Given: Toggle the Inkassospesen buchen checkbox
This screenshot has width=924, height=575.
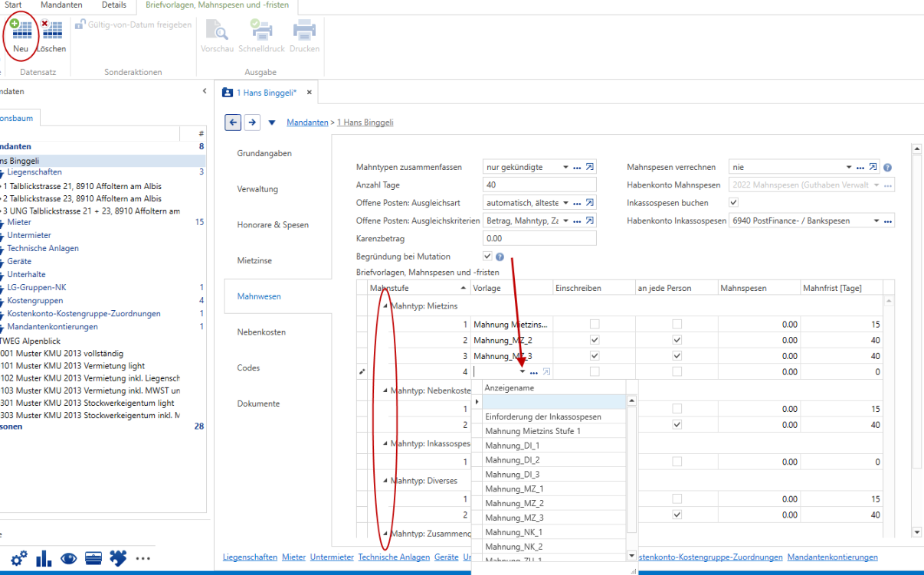Looking at the screenshot, I should click(x=733, y=203).
